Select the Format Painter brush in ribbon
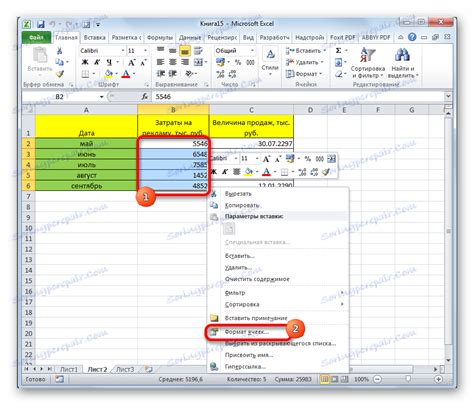Viewport: 474px width, 405px height. (x=59, y=73)
